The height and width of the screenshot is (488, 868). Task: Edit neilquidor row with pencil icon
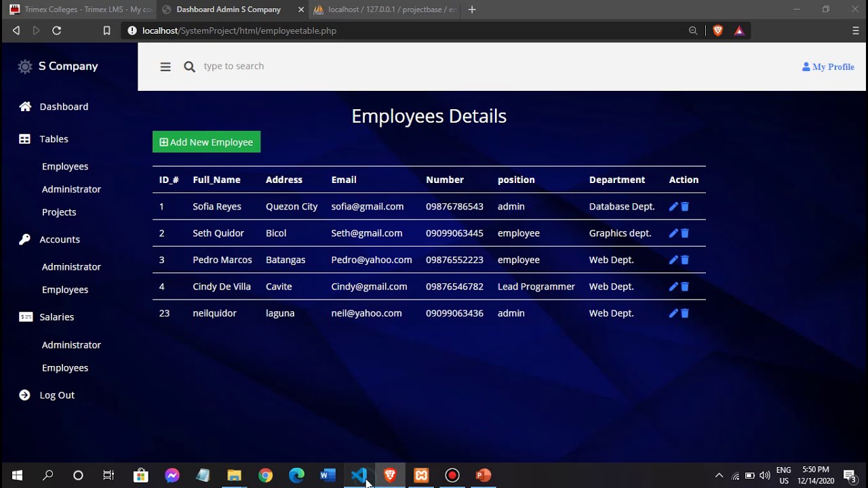click(x=673, y=313)
